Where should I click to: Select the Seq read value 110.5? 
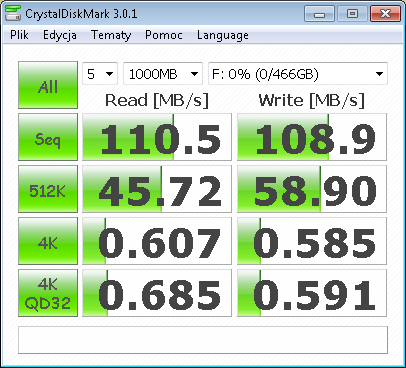(157, 137)
